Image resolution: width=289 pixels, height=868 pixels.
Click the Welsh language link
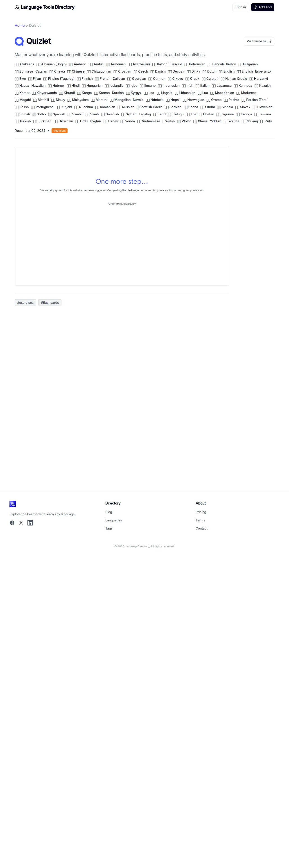point(169,122)
